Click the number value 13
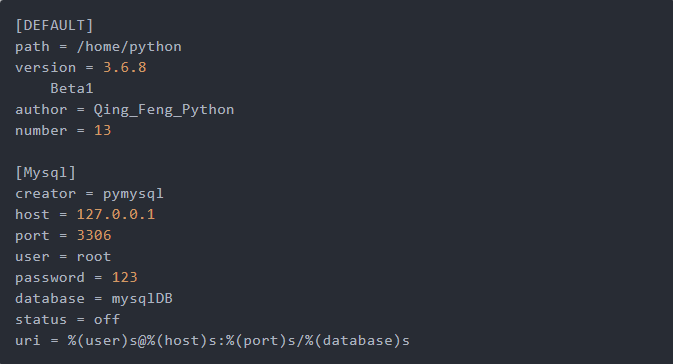This screenshot has height=364, width=673. [x=103, y=130]
